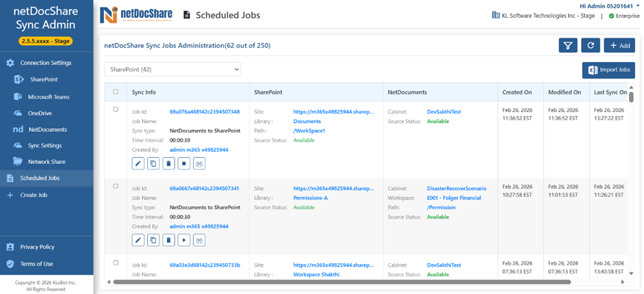
Task: Open the /WorkSpace1 path link
Action: (x=309, y=131)
